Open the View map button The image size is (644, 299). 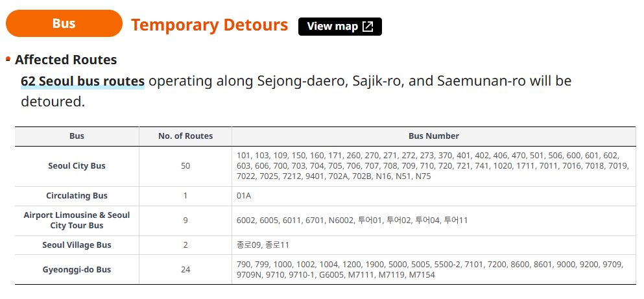pos(340,27)
